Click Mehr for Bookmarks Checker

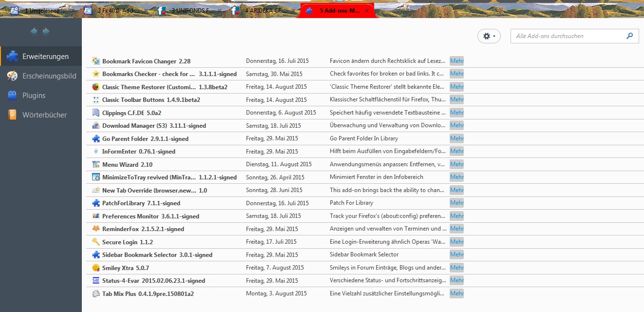point(457,74)
